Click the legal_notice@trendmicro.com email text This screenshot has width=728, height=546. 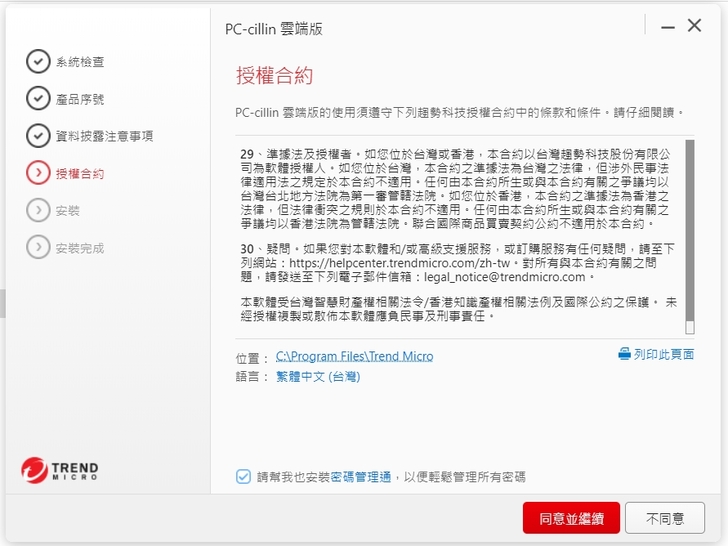[x=505, y=277]
